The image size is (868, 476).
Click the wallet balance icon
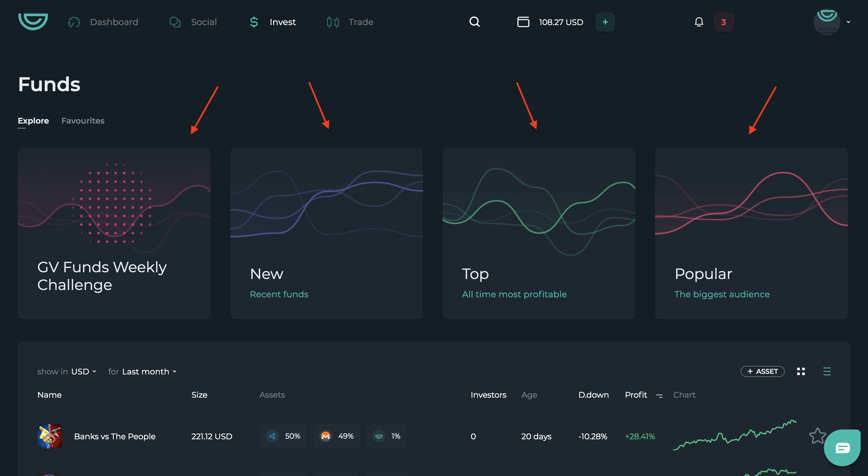pyautogui.click(x=523, y=22)
